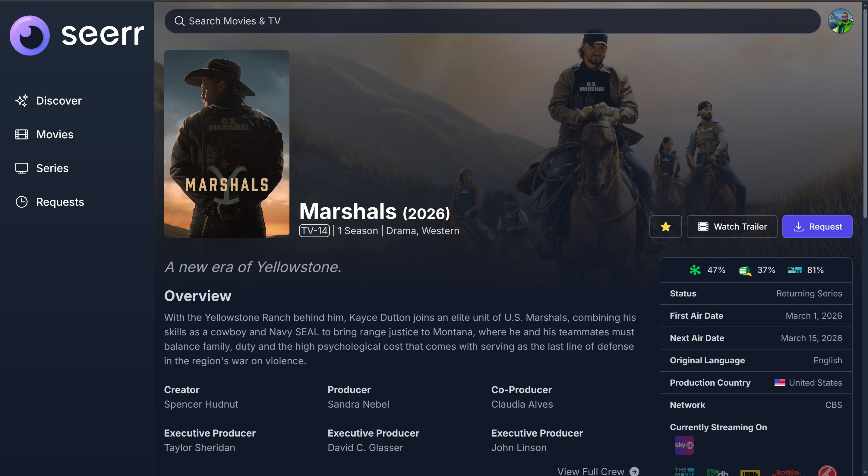Screen dimensions: 868x476
Task: Open the user avatar menu
Action: click(x=840, y=21)
